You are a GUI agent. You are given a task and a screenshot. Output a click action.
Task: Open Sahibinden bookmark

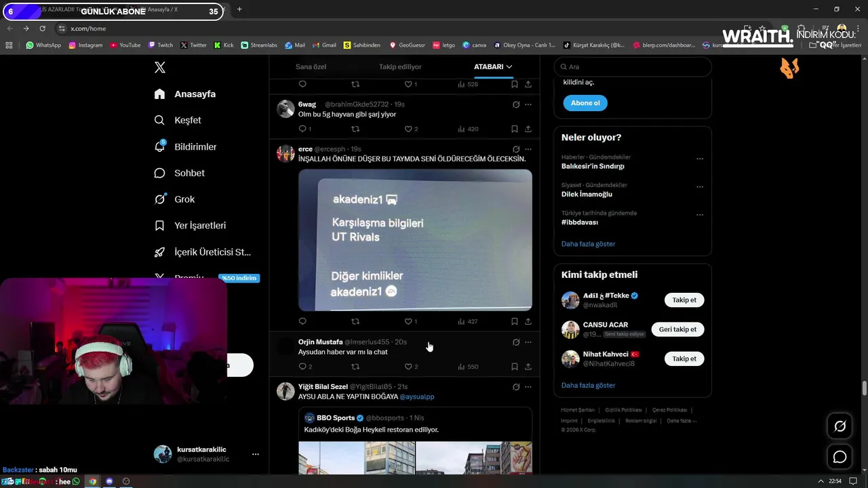click(361, 45)
